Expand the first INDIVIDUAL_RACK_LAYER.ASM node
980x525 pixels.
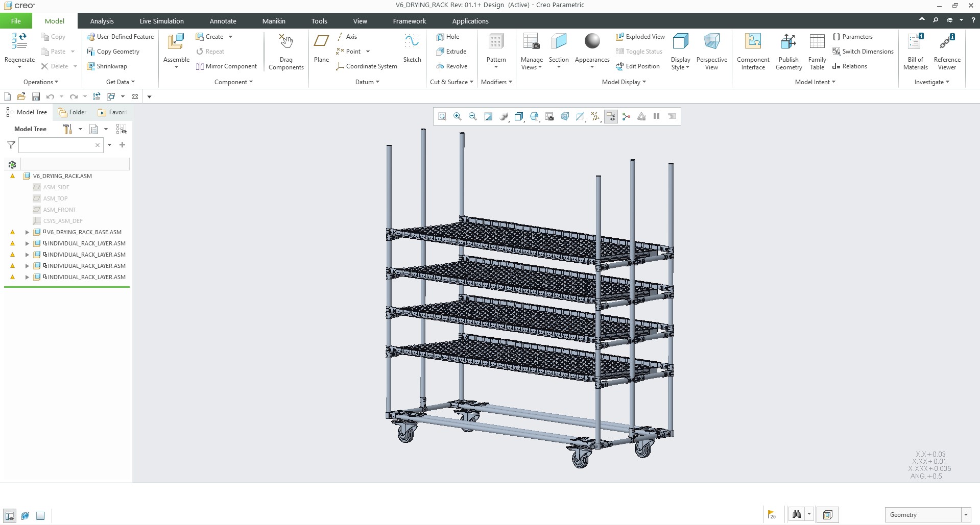[27, 243]
